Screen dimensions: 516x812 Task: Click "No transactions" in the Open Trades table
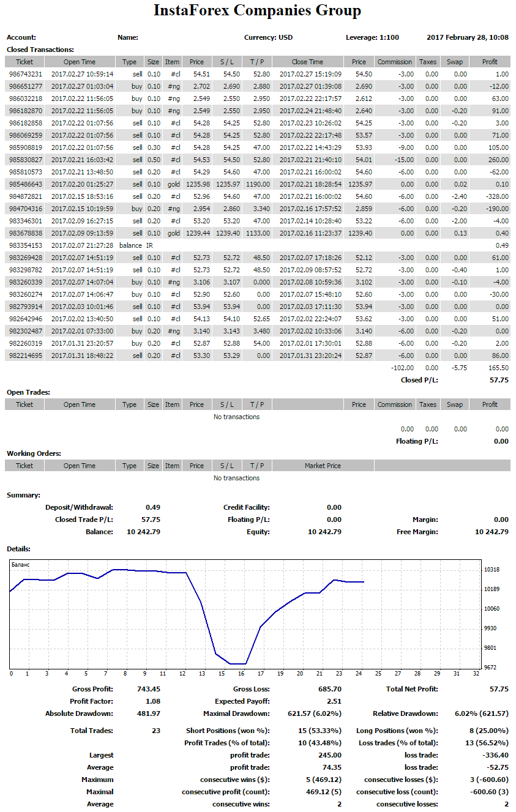236,417
